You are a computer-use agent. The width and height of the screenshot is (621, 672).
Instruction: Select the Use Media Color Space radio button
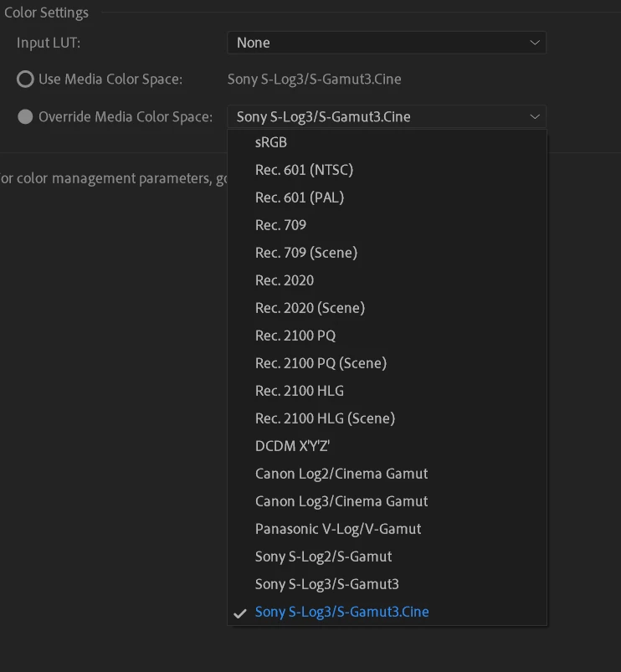coord(25,80)
